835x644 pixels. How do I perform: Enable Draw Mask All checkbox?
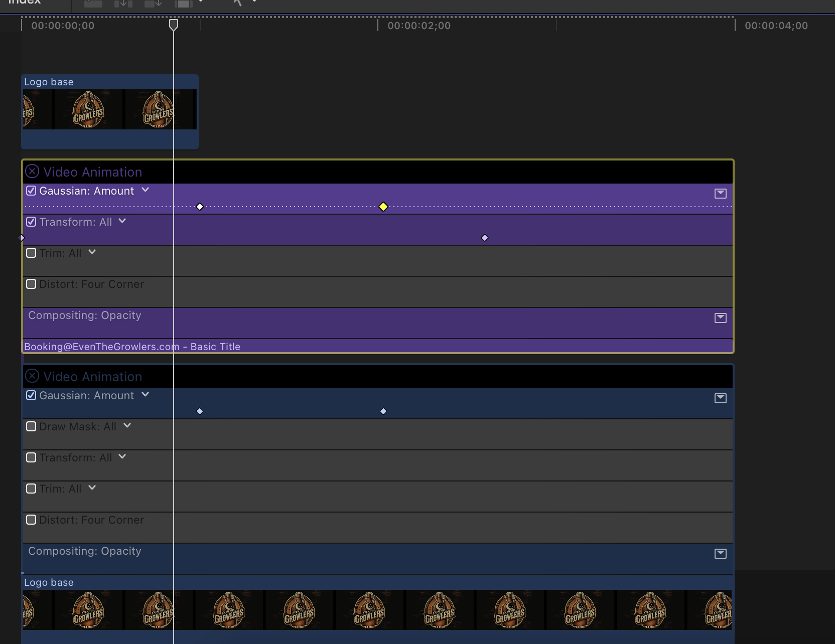click(31, 426)
